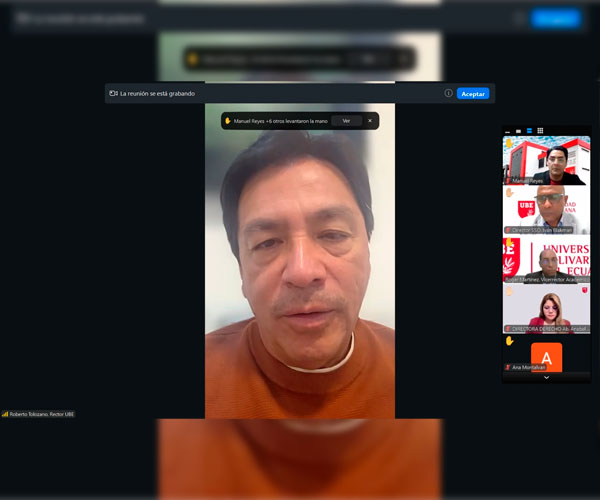Click the Roberto Tolozano Rector UBE name label
This screenshot has height=500, width=600.
tap(40, 413)
